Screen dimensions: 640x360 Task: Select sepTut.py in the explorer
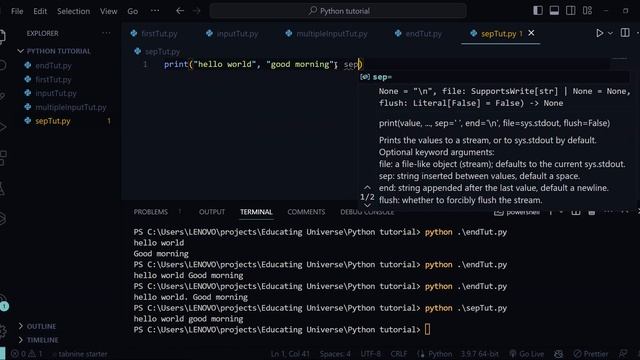[x=53, y=121]
